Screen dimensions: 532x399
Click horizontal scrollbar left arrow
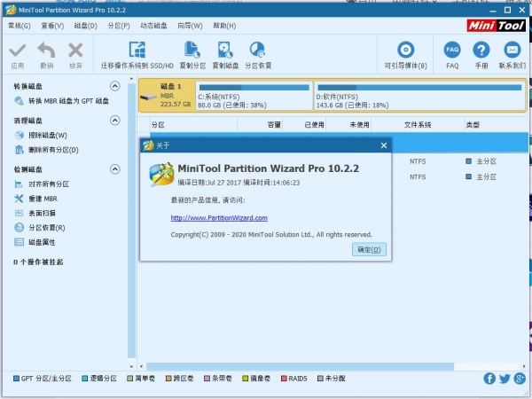142,366
